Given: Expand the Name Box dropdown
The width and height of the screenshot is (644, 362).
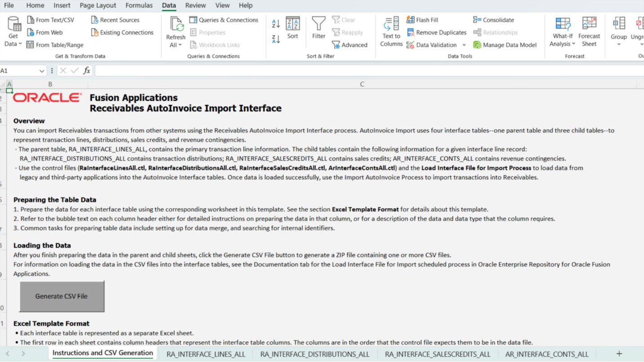Looking at the screenshot, I should [42, 71].
